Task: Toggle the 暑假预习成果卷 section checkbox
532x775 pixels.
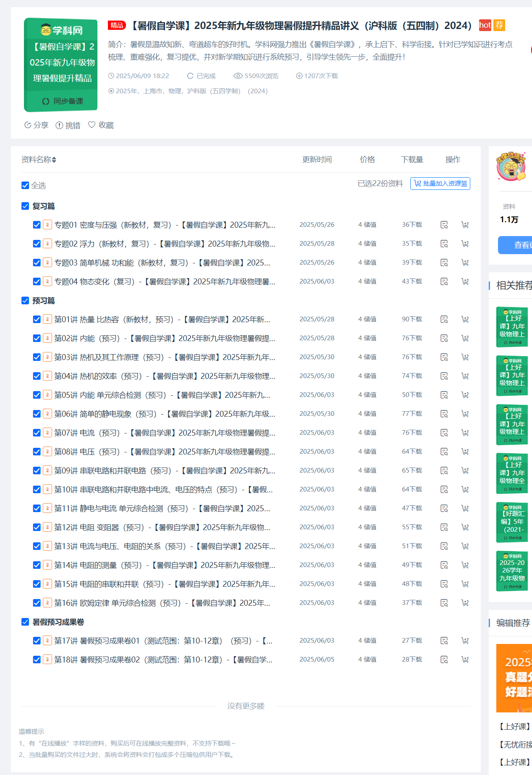Action: pyautogui.click(x=25, y=622)
